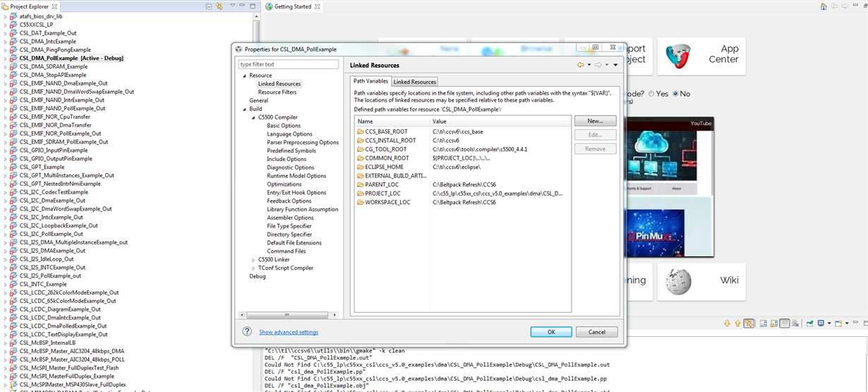
Task: Select the PROJECT_LOC path variable row
Action: click(462, 194)
